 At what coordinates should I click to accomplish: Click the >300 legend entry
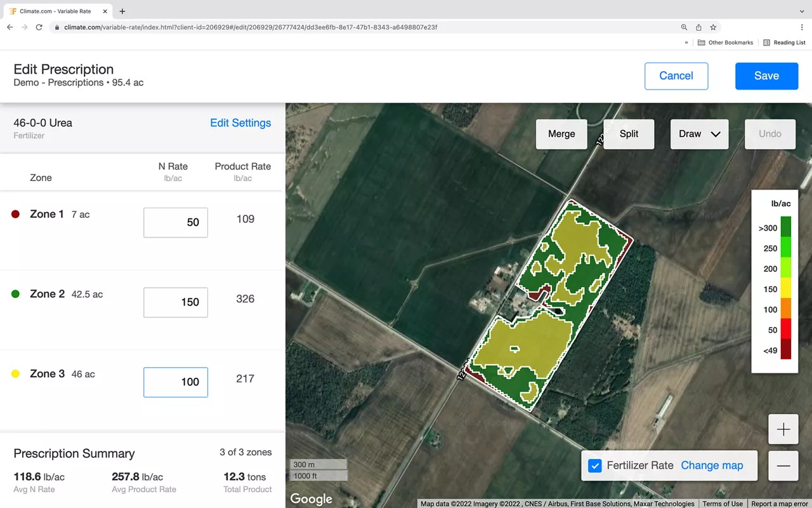[768, 228]
